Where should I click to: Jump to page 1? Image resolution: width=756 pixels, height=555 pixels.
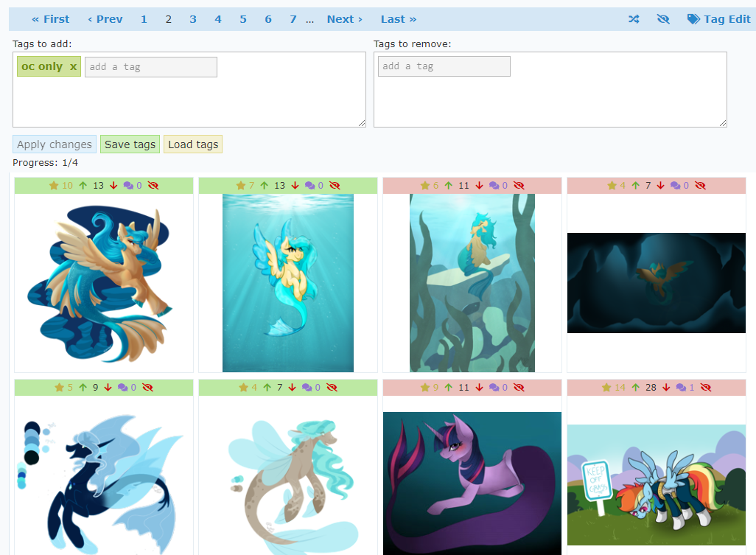144,19
